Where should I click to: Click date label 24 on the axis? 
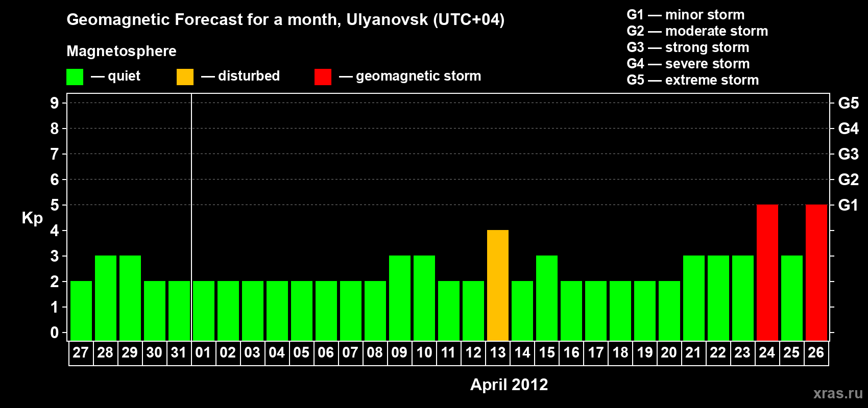pos(767,353)
